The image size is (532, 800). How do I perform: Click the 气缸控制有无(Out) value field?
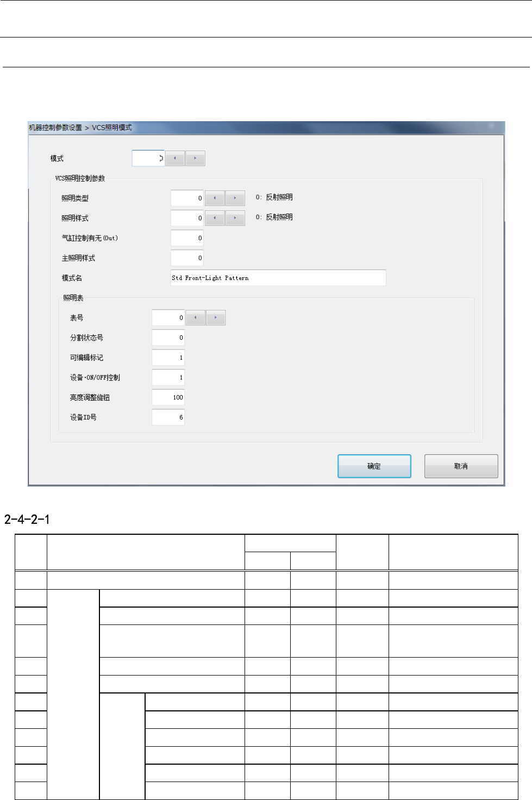click(187, 238)
